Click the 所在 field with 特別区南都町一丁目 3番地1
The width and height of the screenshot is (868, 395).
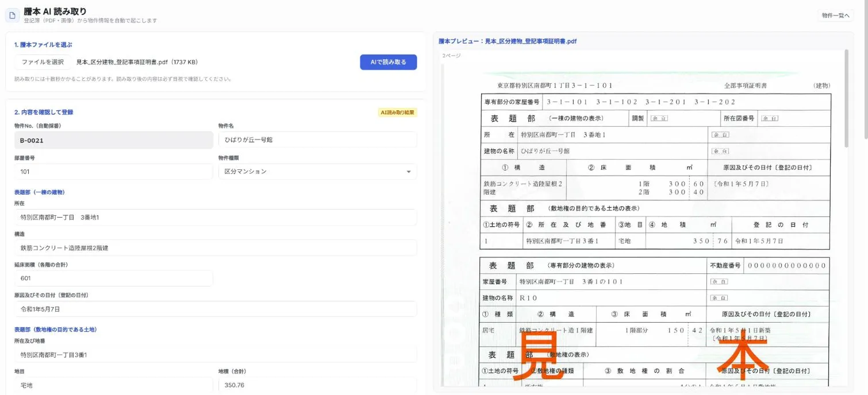click(x=216, y=218)
